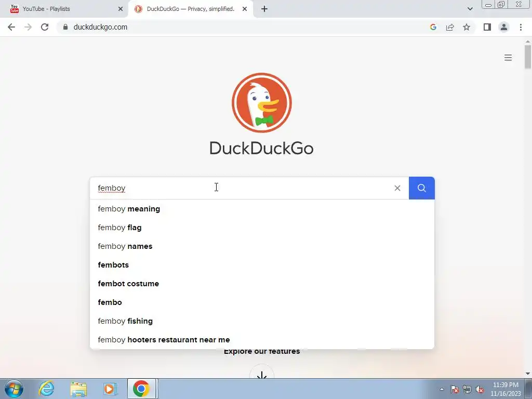532x399 pixels.
Task: Choose suggestion "femboy meaning"
Action: pyautogui.click(x=262, y=209)
